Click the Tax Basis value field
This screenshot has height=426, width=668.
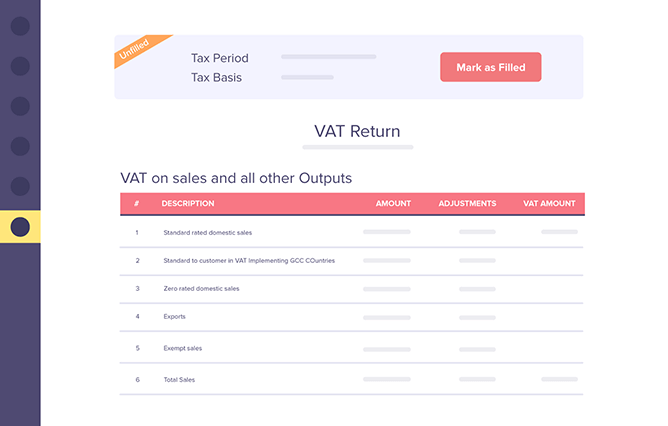click(307, 77)
